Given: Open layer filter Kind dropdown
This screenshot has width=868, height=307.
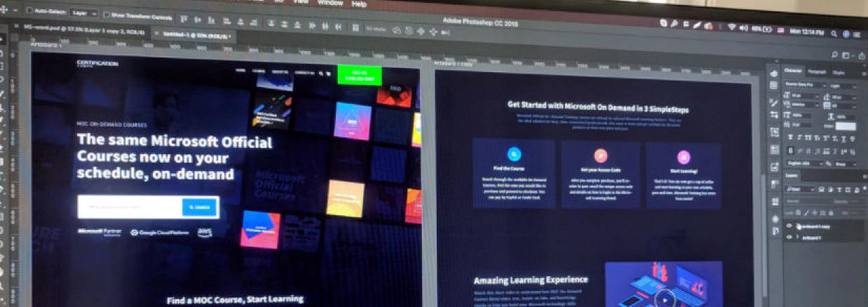Looking at the screenshot, I should coord(801,189).
